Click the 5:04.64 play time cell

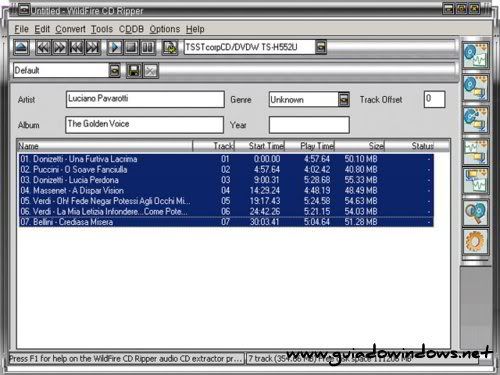pyautogui.click(x=317, y=222)
